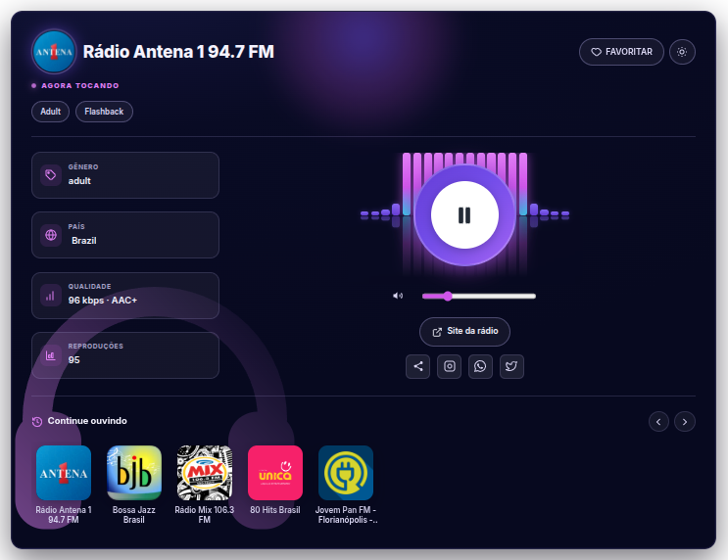This screenshot has width=728, height=560.
Task: Go to next stations with right chevron
Action: pyautogui.click(x=685, y=422)
